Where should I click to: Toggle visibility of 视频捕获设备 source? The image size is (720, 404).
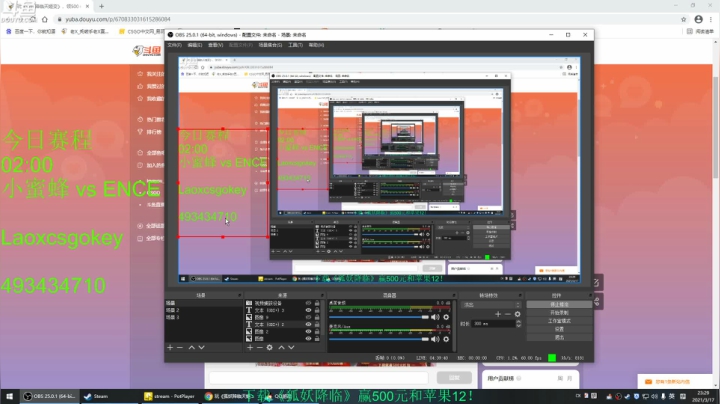coord(308,303)
